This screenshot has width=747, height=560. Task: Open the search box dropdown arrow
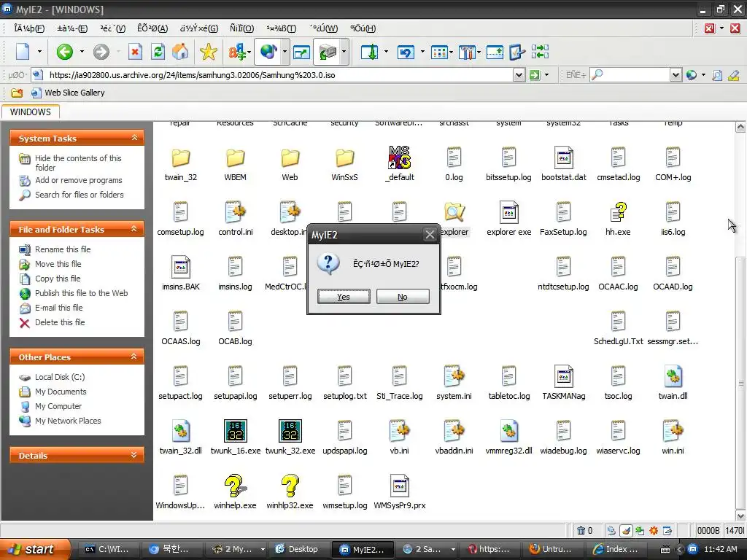(x=676, y=75)
